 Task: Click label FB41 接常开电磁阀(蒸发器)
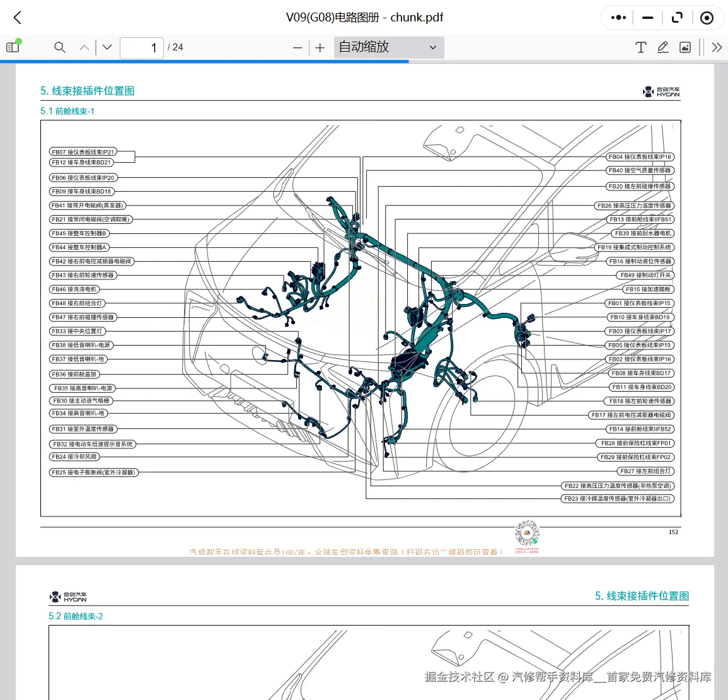point(87,206)
